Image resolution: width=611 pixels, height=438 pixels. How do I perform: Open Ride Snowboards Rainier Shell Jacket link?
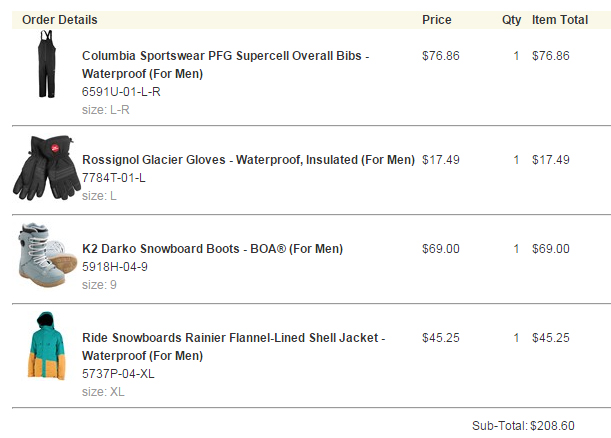(x=233, y=346)
